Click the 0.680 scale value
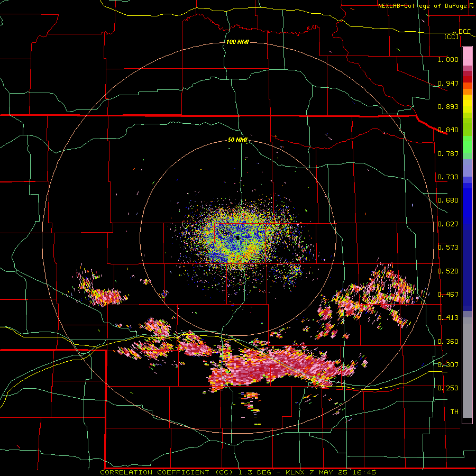The image size is (476, 476). pyautogui.click(x=448, y=200)
